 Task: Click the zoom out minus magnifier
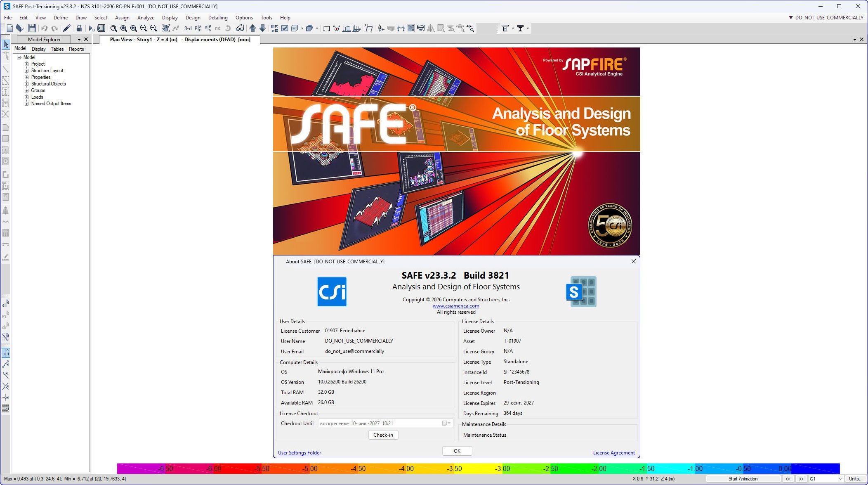[x=153, y=28]
